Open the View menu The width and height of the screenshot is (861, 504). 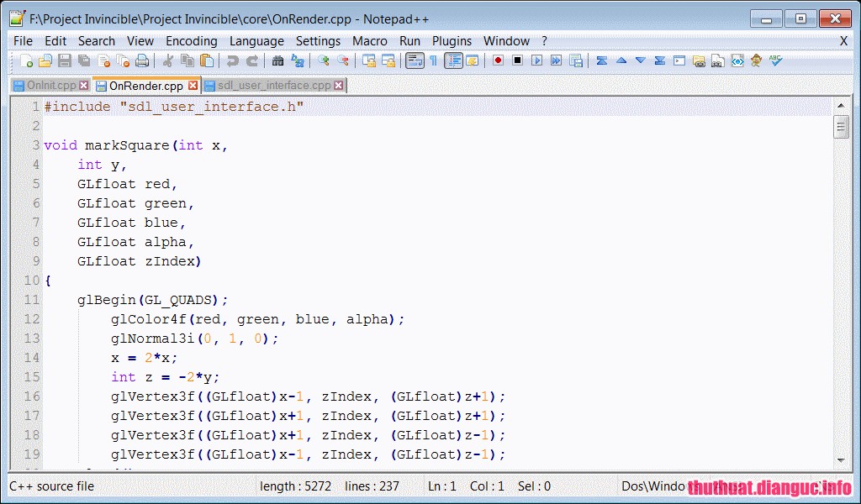coord(140,41)
